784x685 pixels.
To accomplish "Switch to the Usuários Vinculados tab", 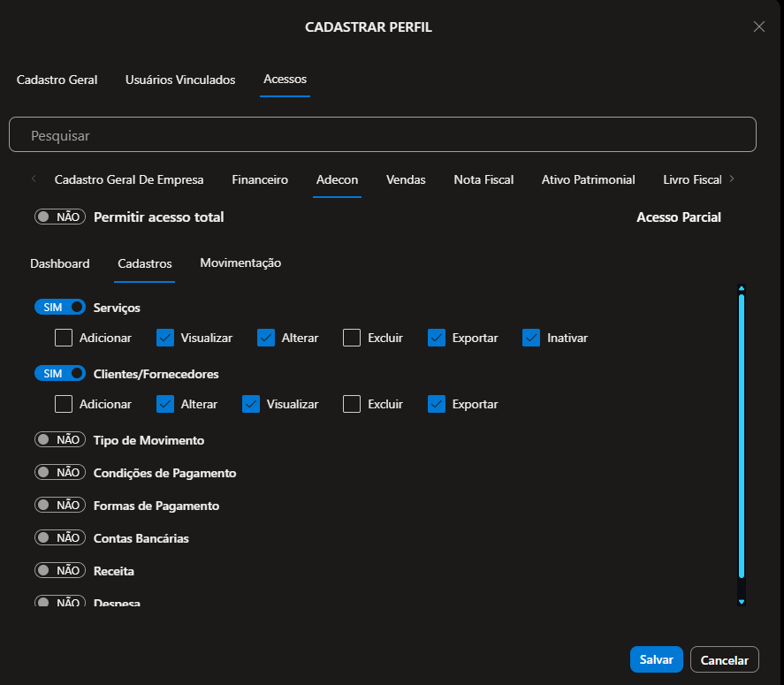I will click(x=180, y=80).
